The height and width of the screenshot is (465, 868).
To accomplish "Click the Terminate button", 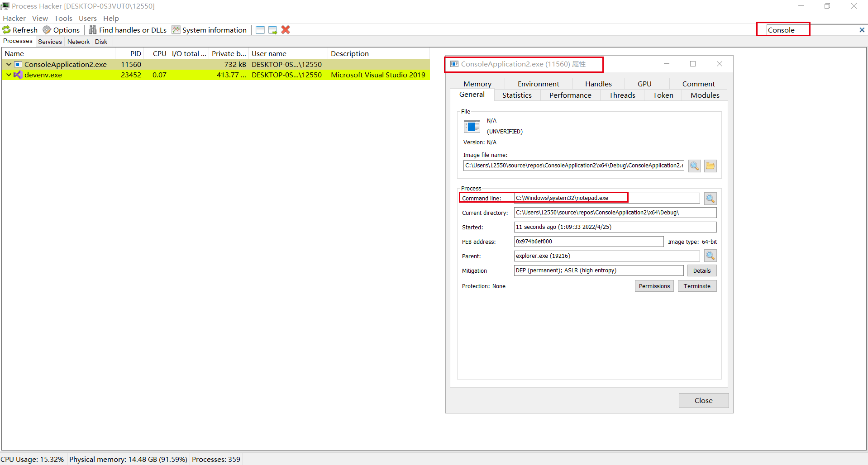I will point(697,286).
